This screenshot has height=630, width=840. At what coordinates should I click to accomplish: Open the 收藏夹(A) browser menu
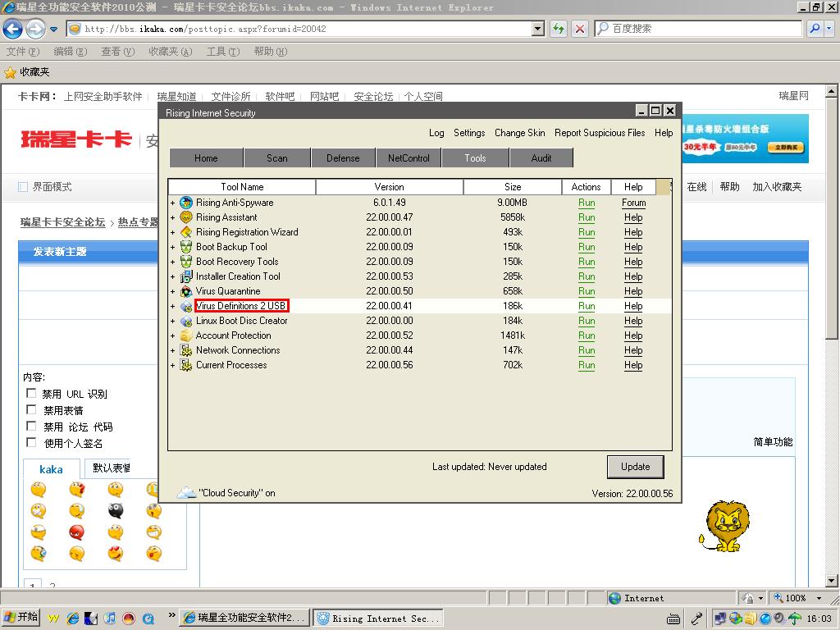(x=171, y=52)
